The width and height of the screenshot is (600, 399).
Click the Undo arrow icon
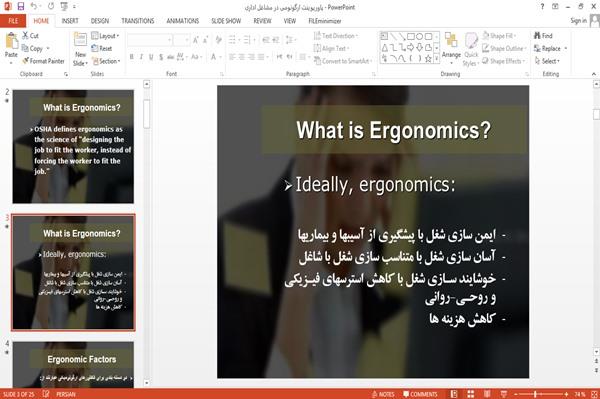[34, 6]
